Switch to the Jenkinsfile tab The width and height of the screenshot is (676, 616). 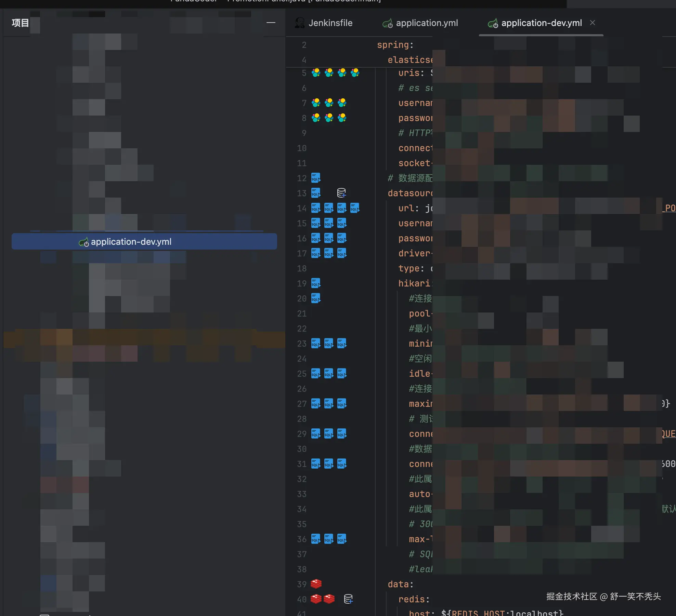pyautogui.click(x=330, y=23)
